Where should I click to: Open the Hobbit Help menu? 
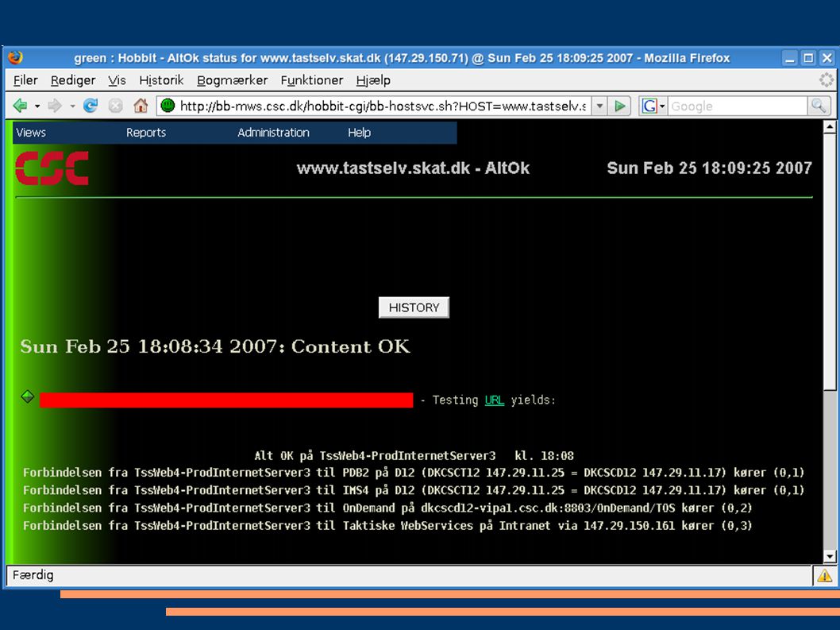359,133
